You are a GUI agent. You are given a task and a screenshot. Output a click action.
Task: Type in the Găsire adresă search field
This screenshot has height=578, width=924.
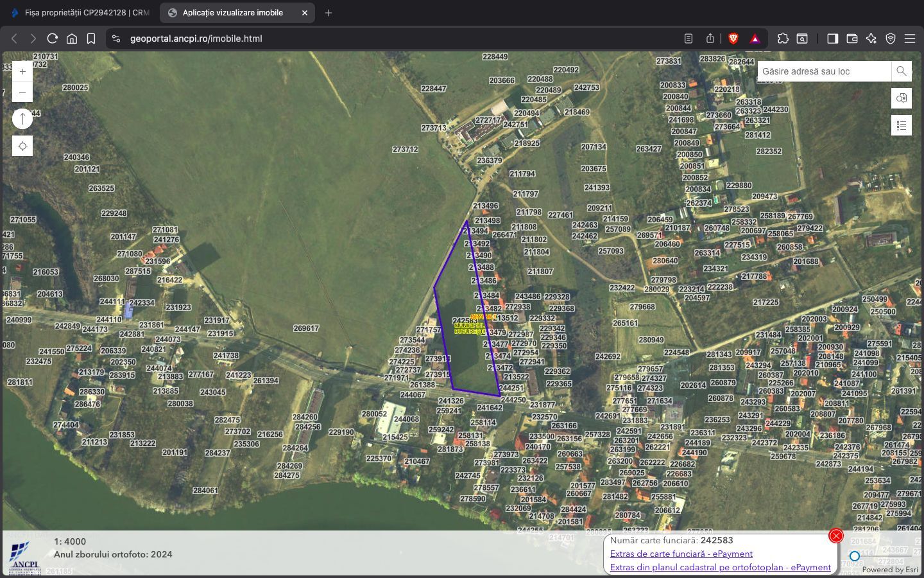[x=824, y=71]
